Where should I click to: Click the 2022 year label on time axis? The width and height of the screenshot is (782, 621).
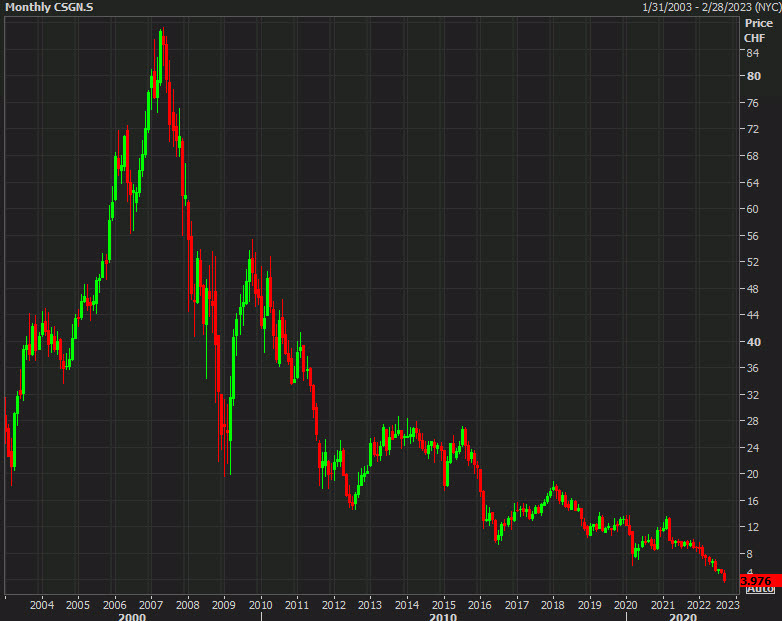(x=699, y=605)
